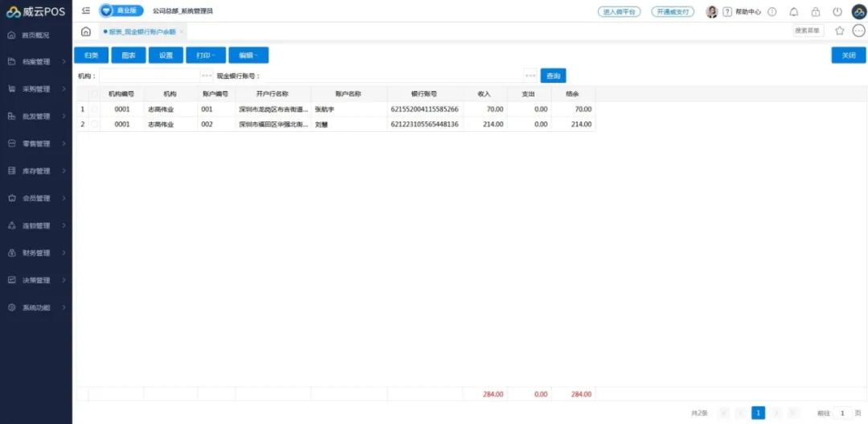Toggle the select-all checkbox in table header
868x424 pixels.
(95, 94)
